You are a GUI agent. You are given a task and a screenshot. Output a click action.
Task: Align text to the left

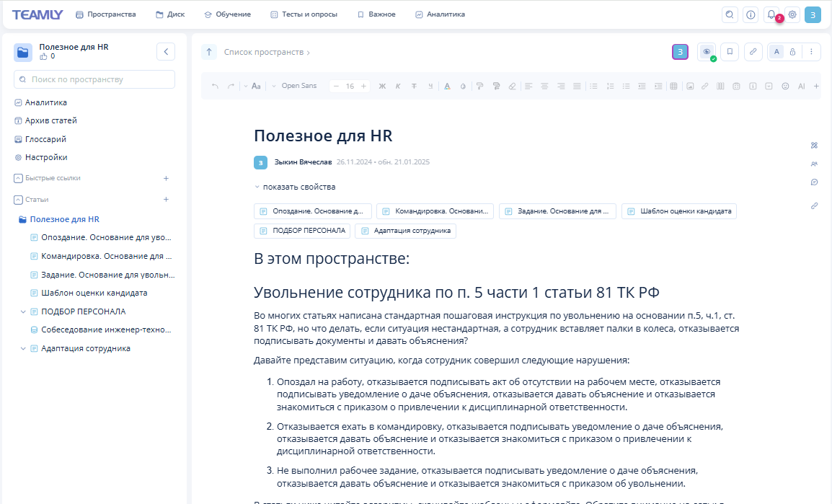[x=528, y=86]
